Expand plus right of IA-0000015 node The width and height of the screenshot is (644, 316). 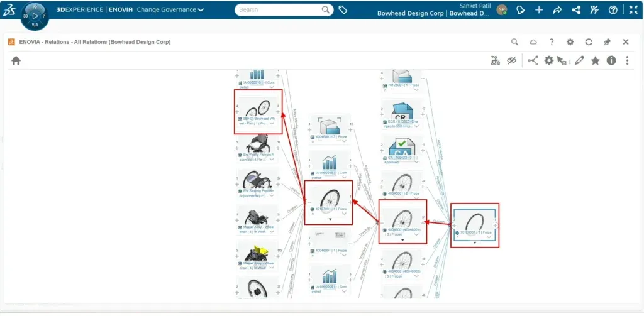coord(351,166)
